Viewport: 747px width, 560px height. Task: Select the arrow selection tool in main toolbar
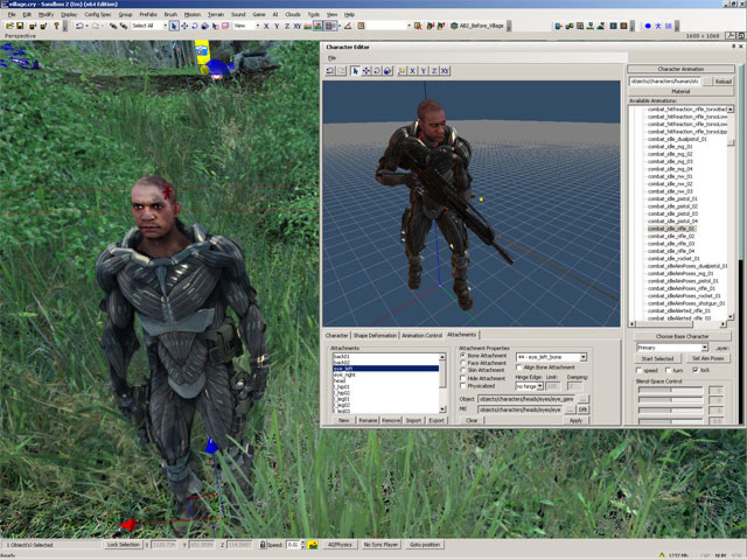click(x=174, y=26)
